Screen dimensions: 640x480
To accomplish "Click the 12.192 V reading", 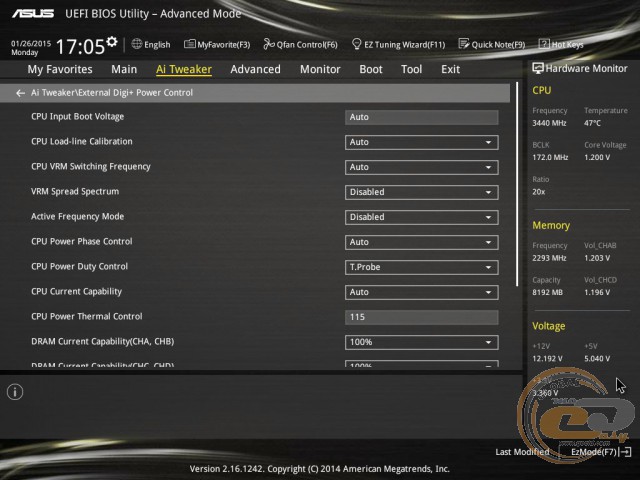I will [x=547, y=359].
